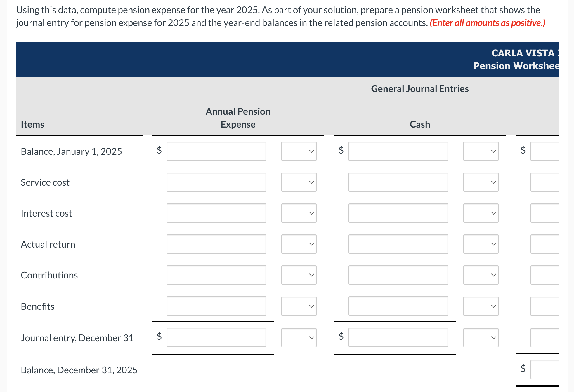Open the Interest cost expense dropdown
The height and width of the screenshot is (392, 574).
(299, 213)
